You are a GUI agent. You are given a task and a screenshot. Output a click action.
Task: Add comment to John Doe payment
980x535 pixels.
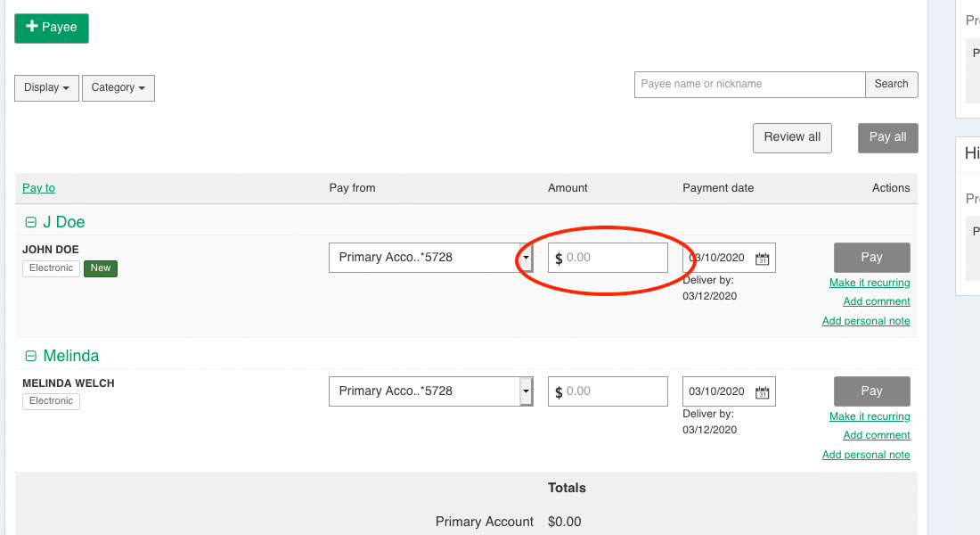coord(877,301)
